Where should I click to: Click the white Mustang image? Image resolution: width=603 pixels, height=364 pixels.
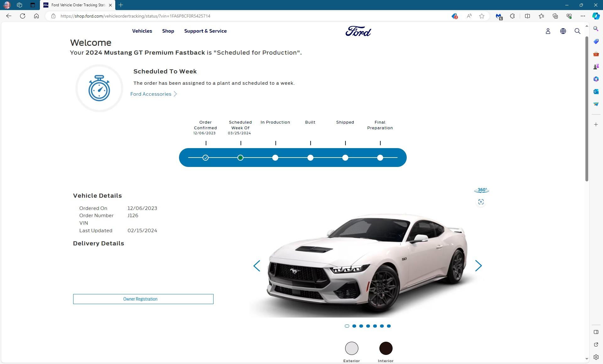tap(367, 265)
